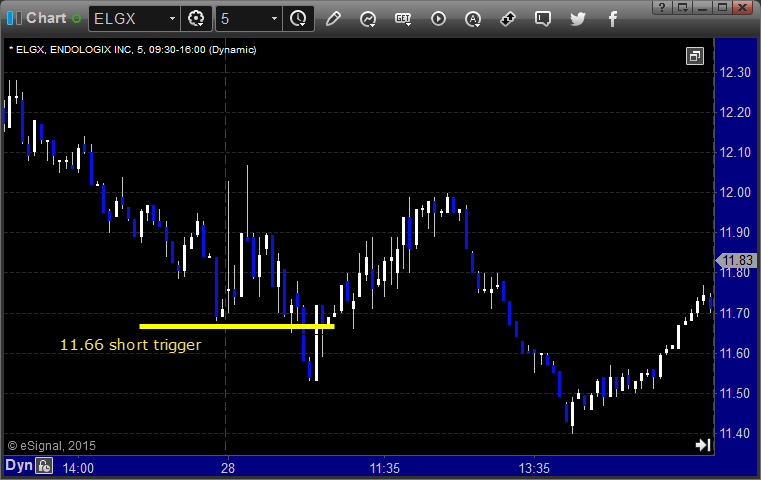Click the pop-out window button in title bar
Screen dimensions: 761x480
tap(683, 7)
